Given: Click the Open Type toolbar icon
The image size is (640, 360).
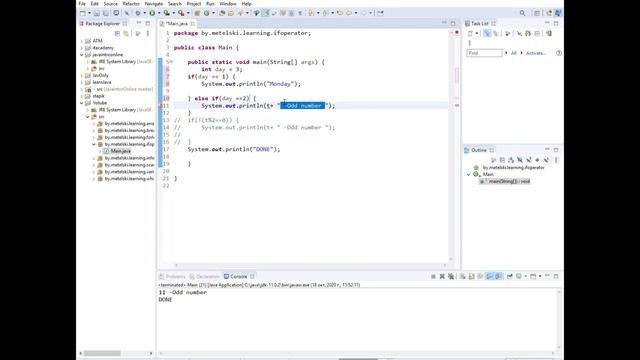Looking at the screenshot, I should (222, 13).
